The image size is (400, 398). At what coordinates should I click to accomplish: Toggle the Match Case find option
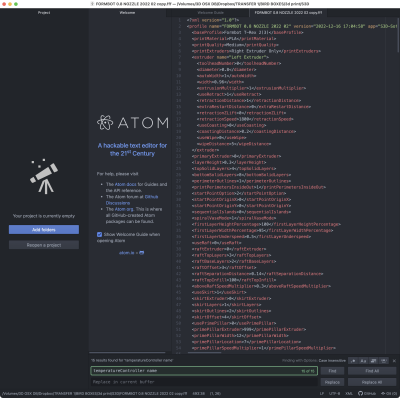pos(363,361)
